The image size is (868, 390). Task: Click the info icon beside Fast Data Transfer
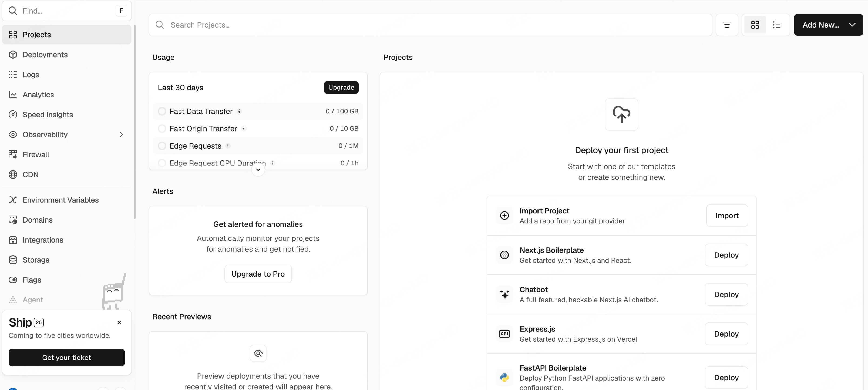click(239, 111)
